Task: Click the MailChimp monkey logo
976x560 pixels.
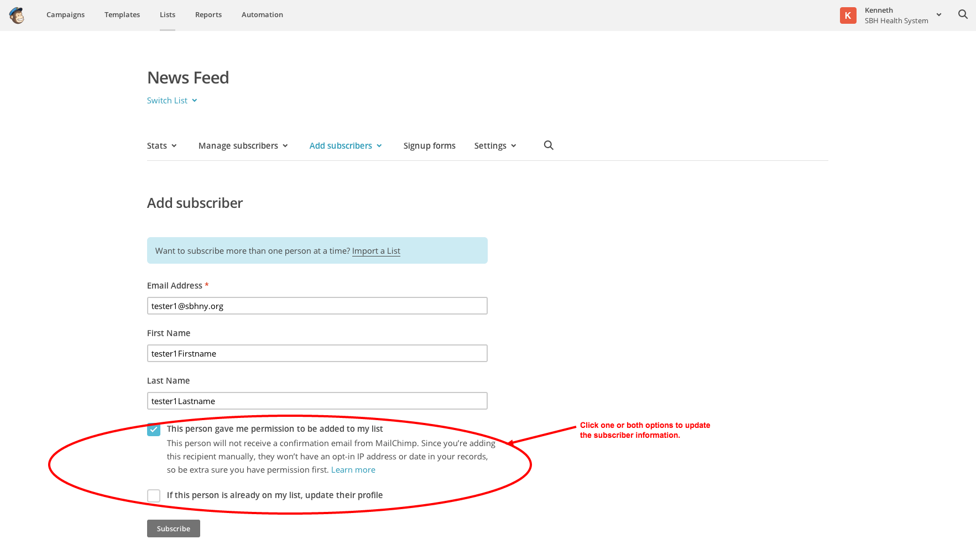Action: [x=17, y=15]
